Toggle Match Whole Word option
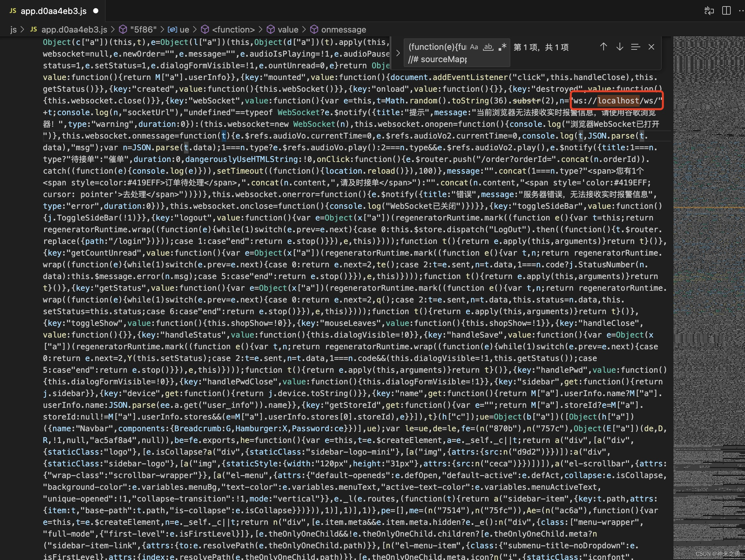The image size is (745, 560). click(x=488, y=47)
